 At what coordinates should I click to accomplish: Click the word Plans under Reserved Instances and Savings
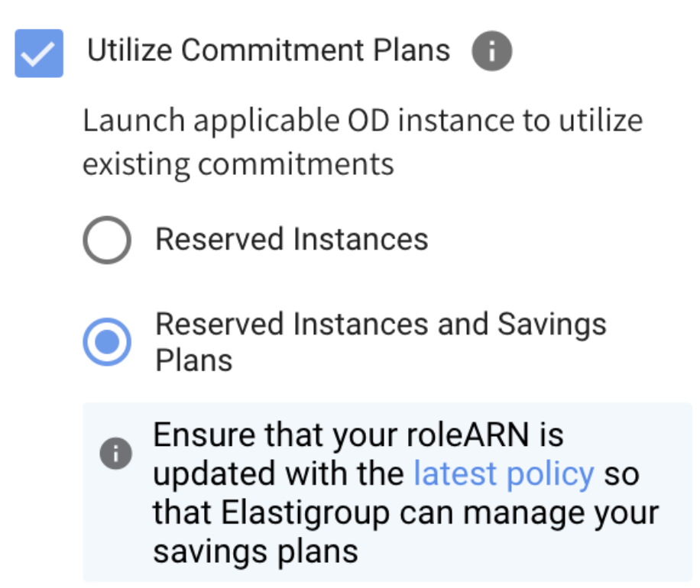(x=193, y=360)
